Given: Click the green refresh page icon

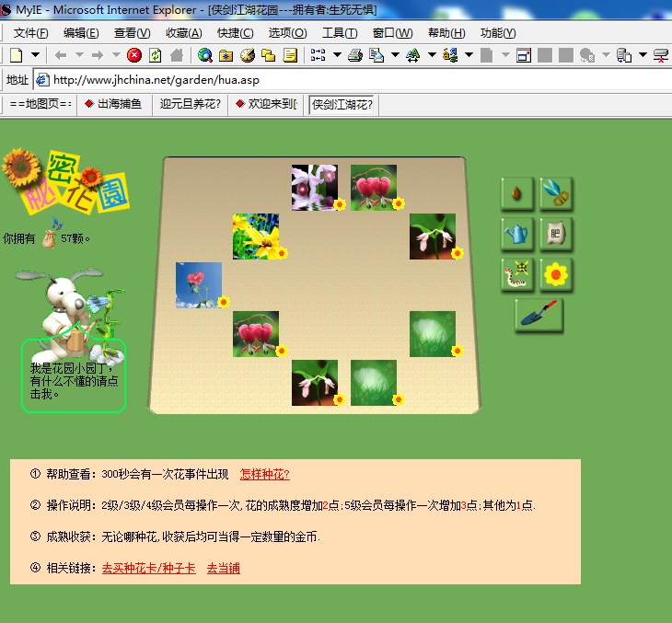Looking at the screenshot, I should pyautogui.click(x=156, y=55).
